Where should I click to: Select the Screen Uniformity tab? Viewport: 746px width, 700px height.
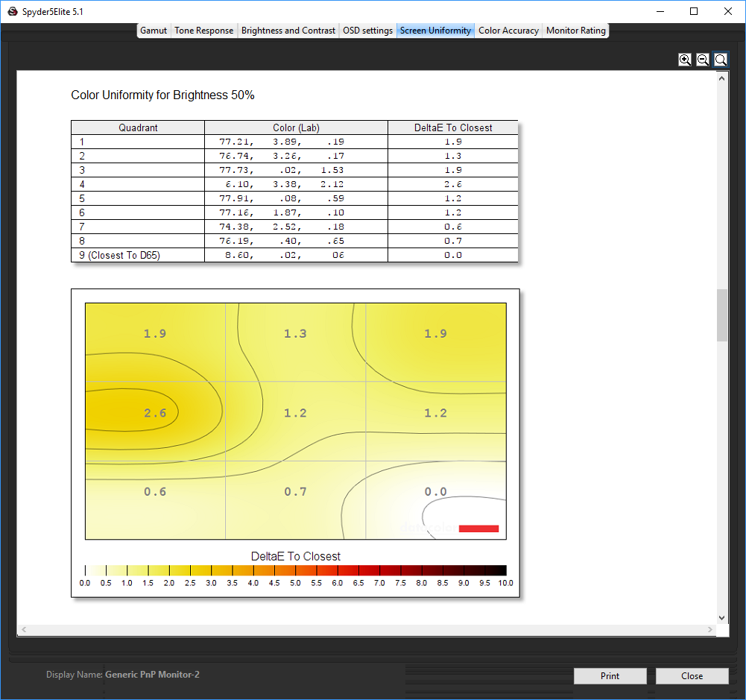(x=435, y=31)
